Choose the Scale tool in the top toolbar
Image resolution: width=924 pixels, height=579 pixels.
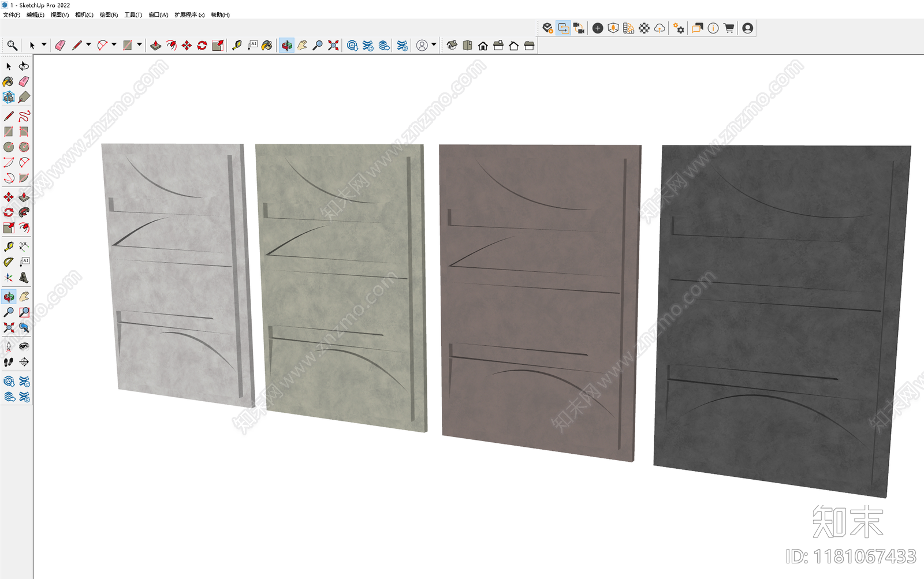(218, 45)
